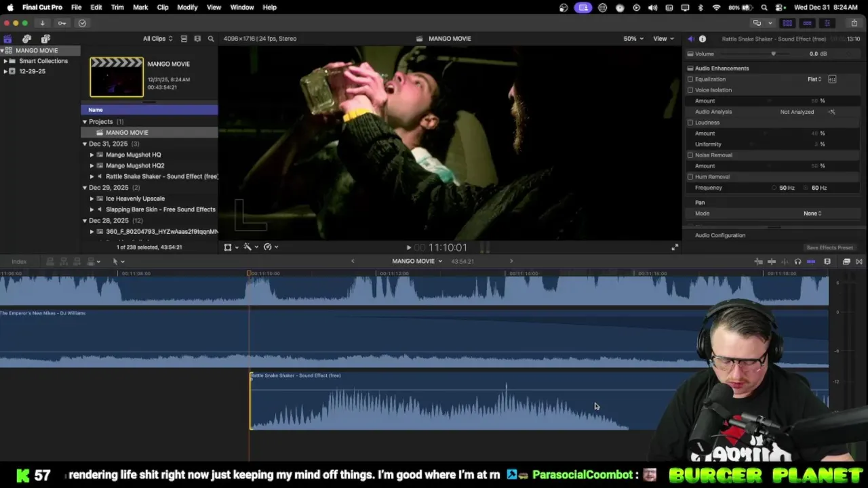Open the Clip menu
The width and height of the screenshot is (868, 488).
tap(163, 7)
